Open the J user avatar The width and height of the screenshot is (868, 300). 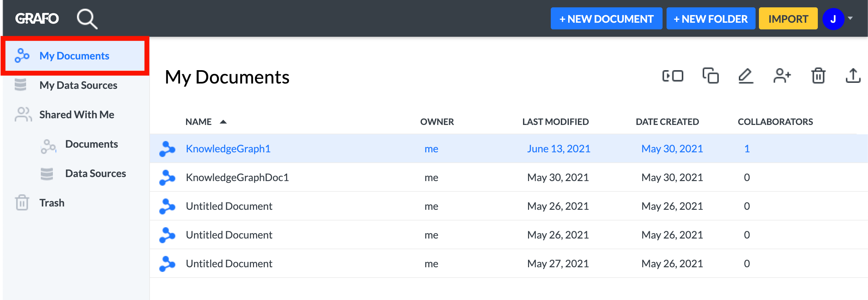[x=833, y=19]
